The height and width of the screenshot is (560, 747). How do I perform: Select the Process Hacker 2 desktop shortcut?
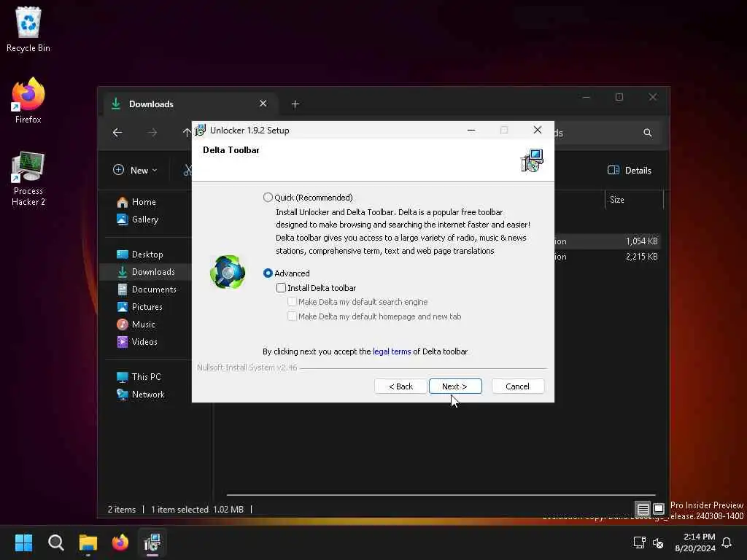28,179
